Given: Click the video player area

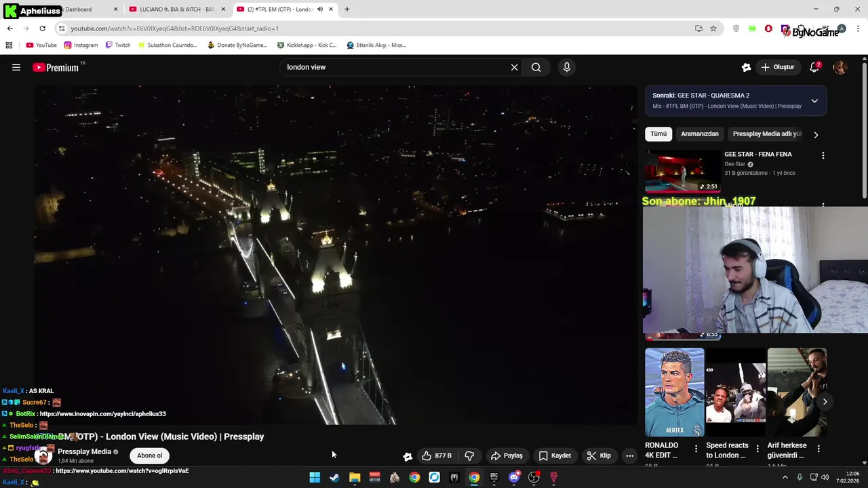Looking at the screenshot, I should click(x=336, y=254).
